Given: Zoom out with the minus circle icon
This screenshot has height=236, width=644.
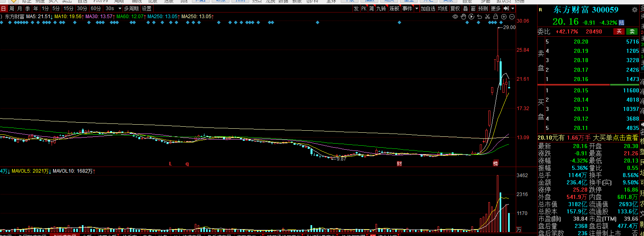Looking at the screenshot, I should click(x=512, y=17).
